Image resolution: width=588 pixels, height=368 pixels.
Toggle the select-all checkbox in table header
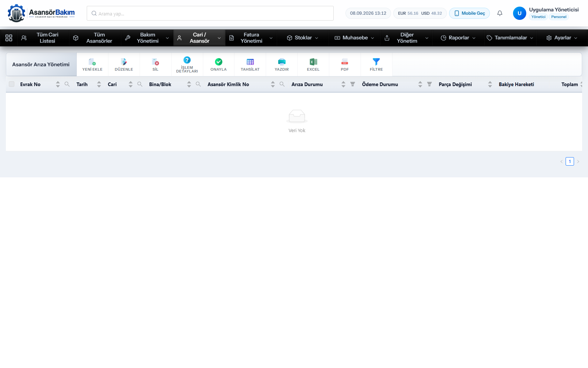[12, 84]
